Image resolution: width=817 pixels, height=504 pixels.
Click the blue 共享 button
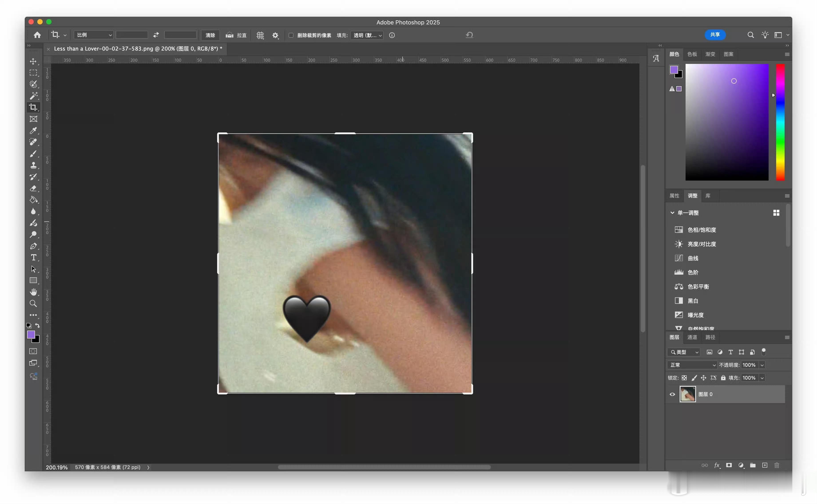tap(715, 35)
